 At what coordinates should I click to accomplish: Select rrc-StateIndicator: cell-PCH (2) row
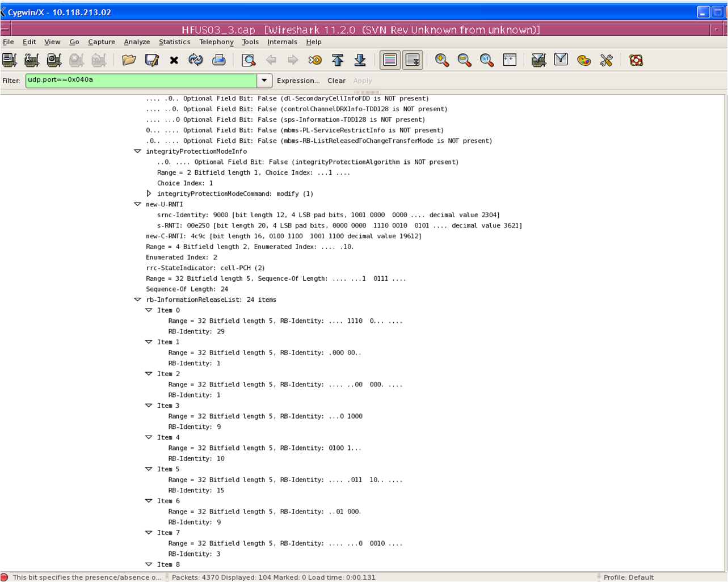[205, 268]
